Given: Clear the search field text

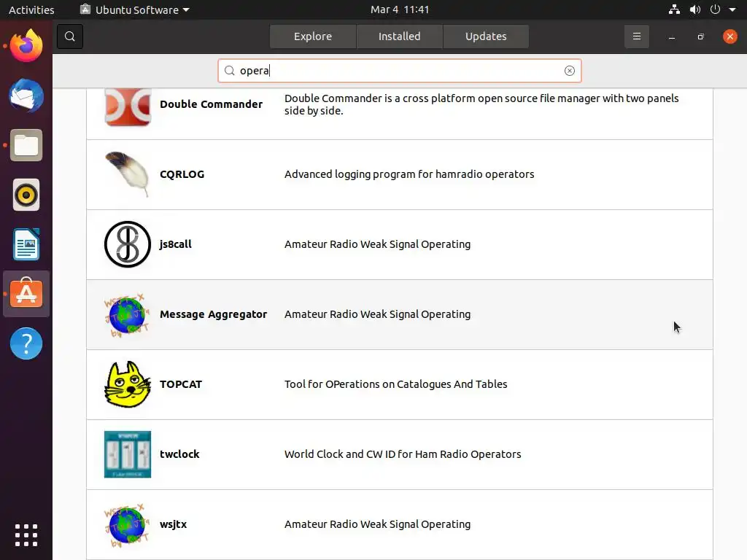Looking at the screenshot, I should [569, 71].
